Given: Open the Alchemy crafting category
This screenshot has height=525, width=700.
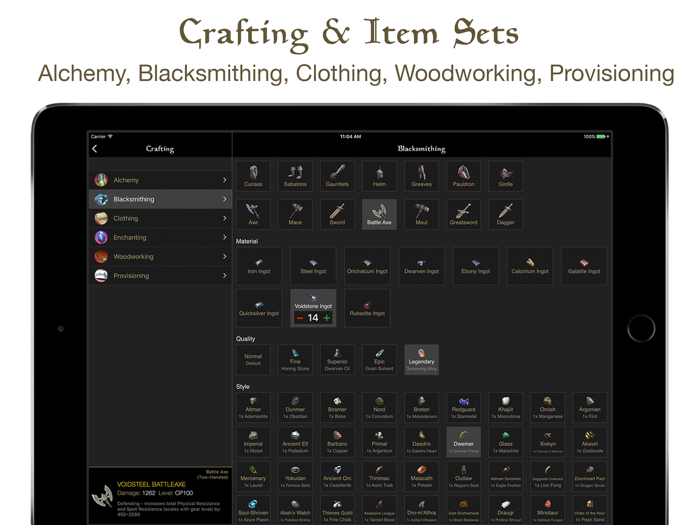Looking at the screenshot, I should (160, 180).
